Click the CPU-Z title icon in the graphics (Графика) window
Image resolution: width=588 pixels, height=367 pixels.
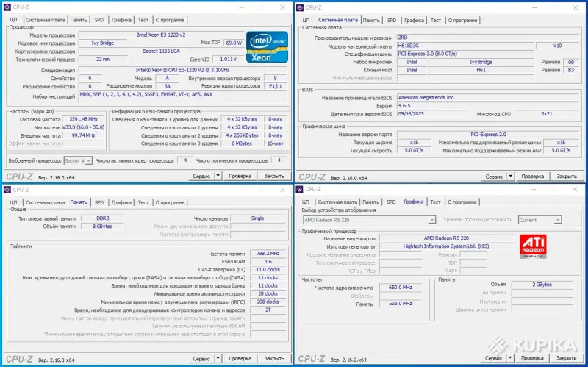[300, 189]
